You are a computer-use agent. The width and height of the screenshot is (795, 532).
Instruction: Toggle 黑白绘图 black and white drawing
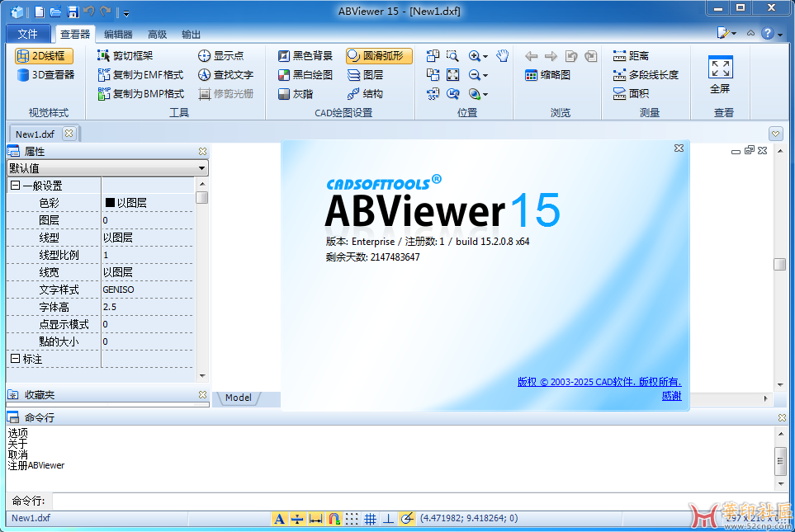coord(305,75)
